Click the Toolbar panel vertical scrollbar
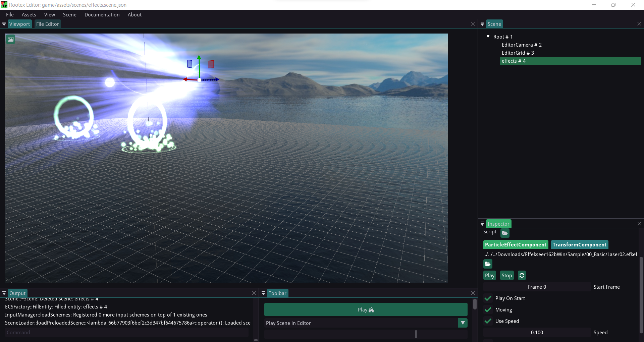 click(x=475, y=304)
